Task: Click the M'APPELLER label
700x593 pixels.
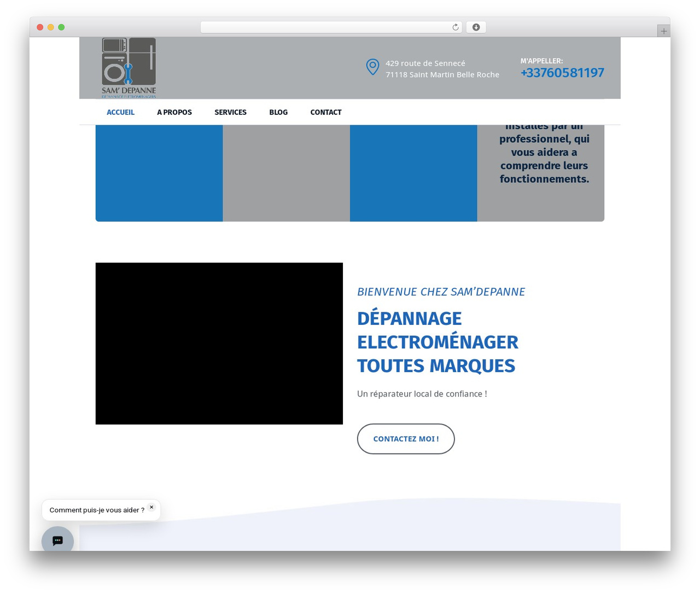Action: (x=541, y=61)
